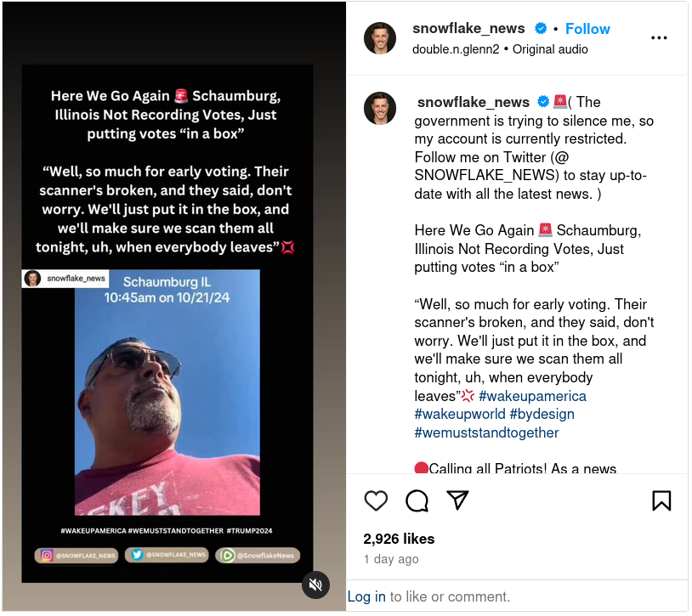Open snowflake_news username in header
The width and height of the screenshot is (692, 616).
469,28
